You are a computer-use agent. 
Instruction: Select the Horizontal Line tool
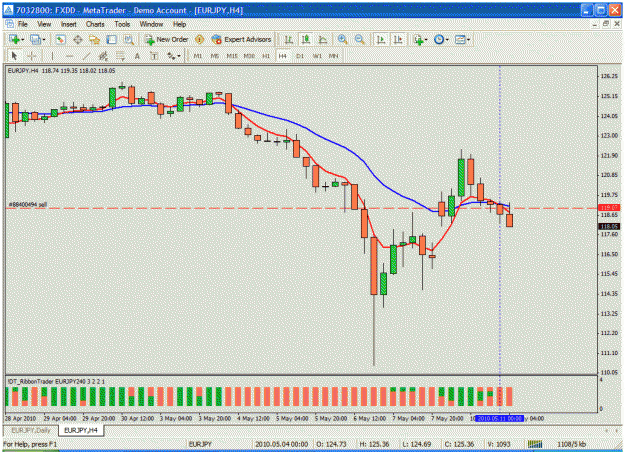69,56
